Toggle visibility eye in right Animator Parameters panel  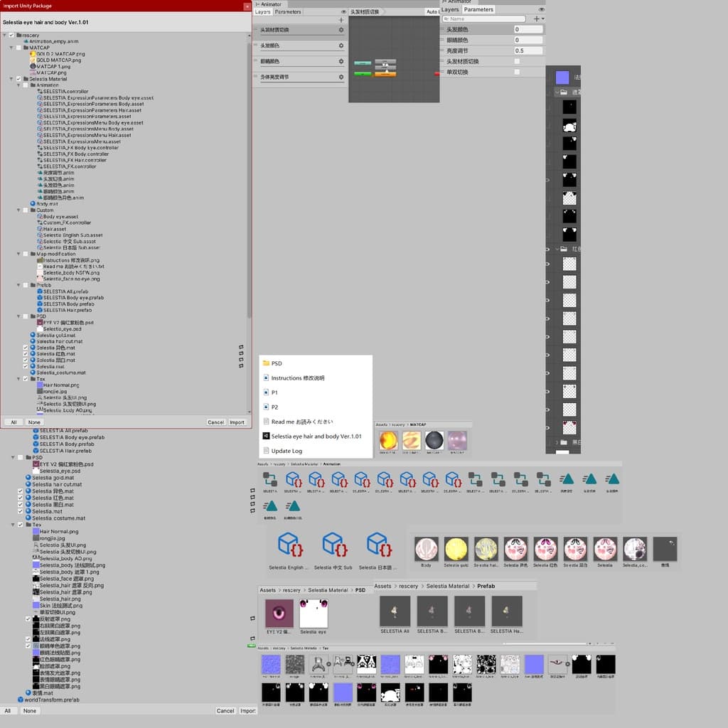[x=541, y=10]
